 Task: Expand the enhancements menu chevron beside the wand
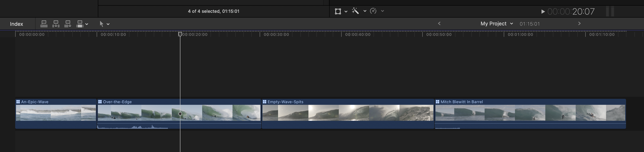click(x=365, y=11)
